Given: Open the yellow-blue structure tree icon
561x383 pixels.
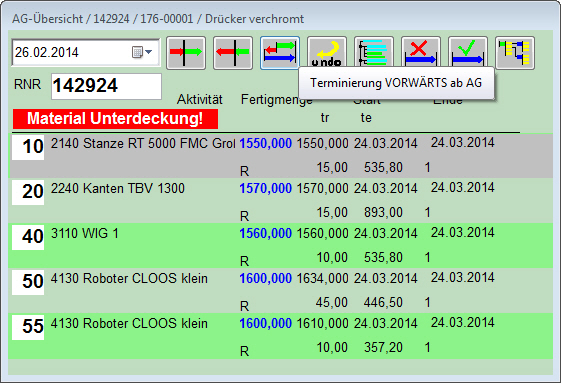Looking at the screenshot, I should pos(515,53).
